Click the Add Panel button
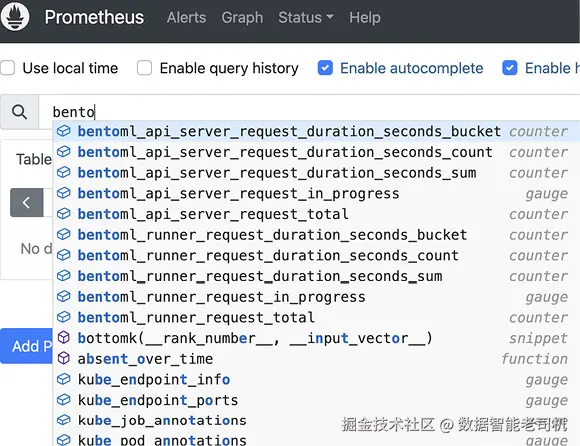Screen dimensions: 580x446 (27, 346)
